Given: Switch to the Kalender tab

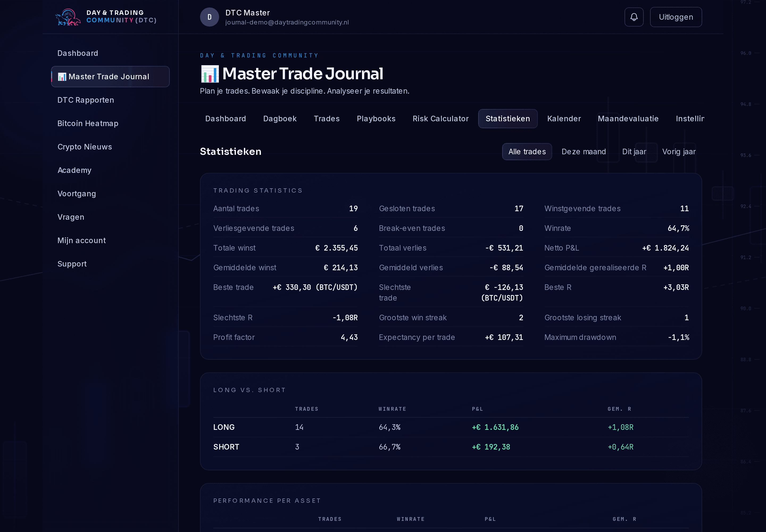Looking at the screenshot, I should [x=564, y=119].
